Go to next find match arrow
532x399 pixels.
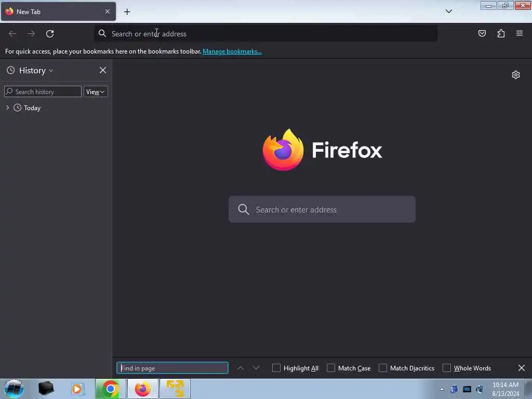(256, 368)
